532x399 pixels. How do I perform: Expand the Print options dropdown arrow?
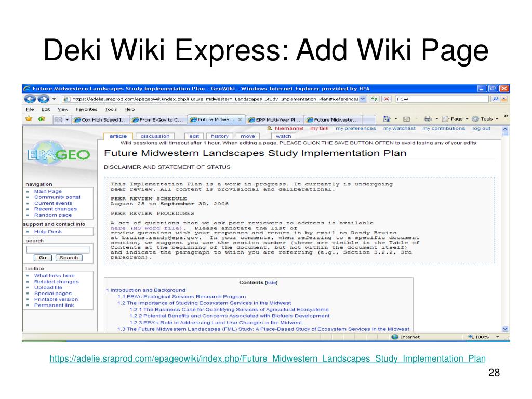pyautogui.click(x=436, y=119)
